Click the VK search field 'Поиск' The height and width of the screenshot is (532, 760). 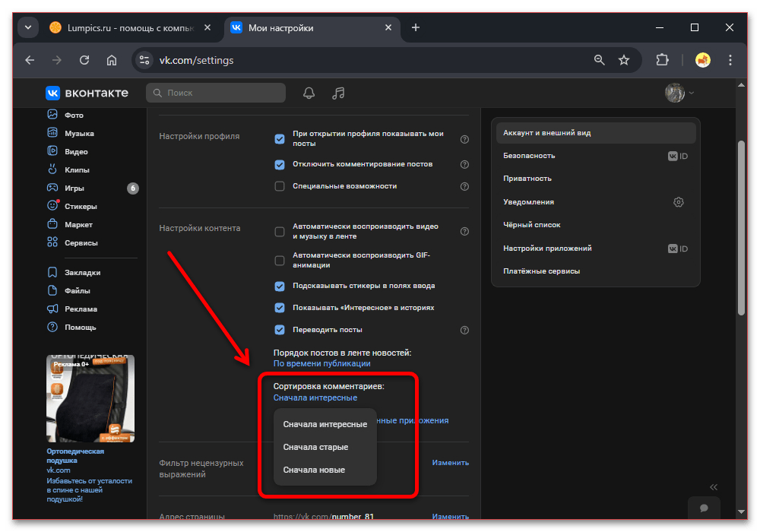pyautogui.click(x=216, y=93)
